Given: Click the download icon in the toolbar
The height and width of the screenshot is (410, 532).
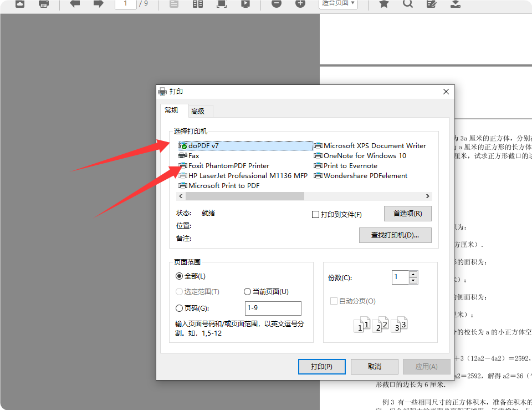Looking at the screenshot, I should pos(456,5).
